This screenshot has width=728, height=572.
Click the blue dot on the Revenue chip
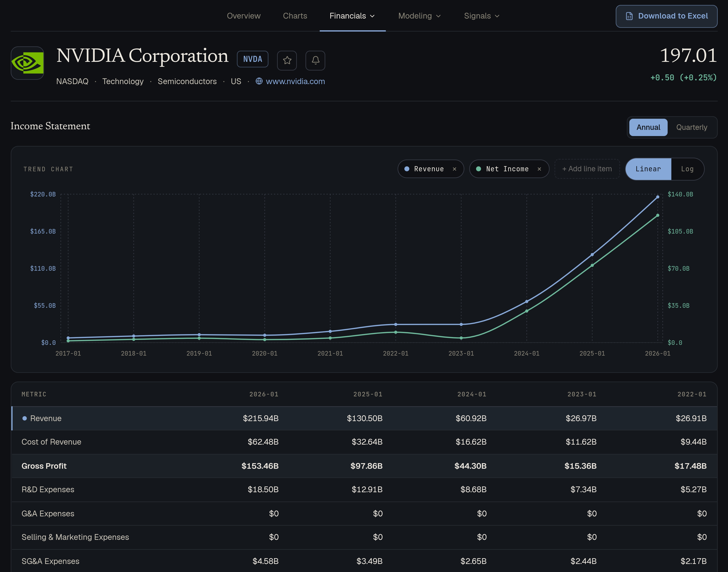[407, 169]
